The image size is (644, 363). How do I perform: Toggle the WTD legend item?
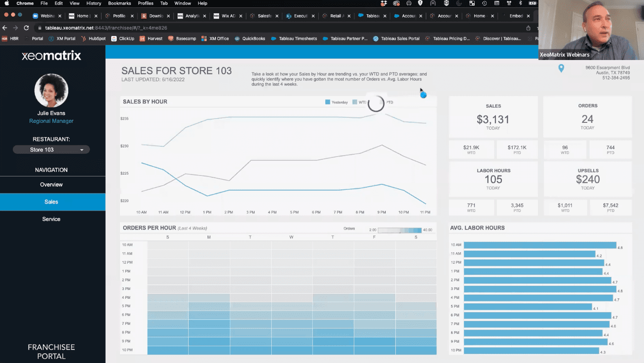click(x=359, y=102)
